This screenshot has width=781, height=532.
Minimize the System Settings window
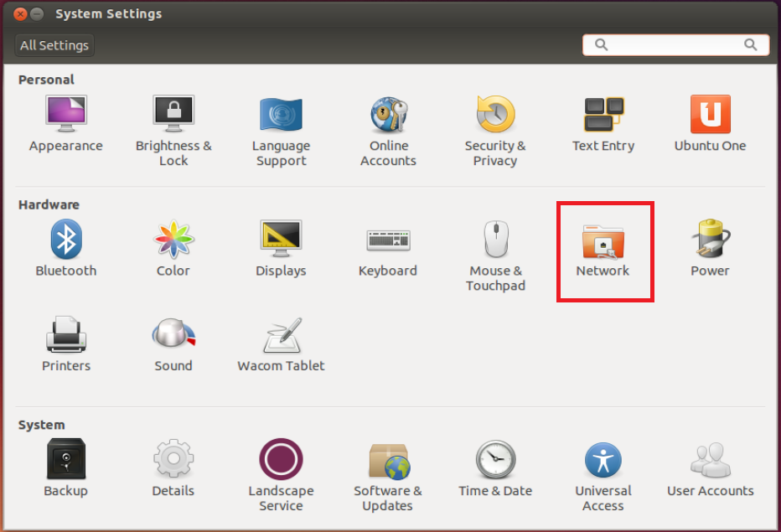(x=37, y=14)
